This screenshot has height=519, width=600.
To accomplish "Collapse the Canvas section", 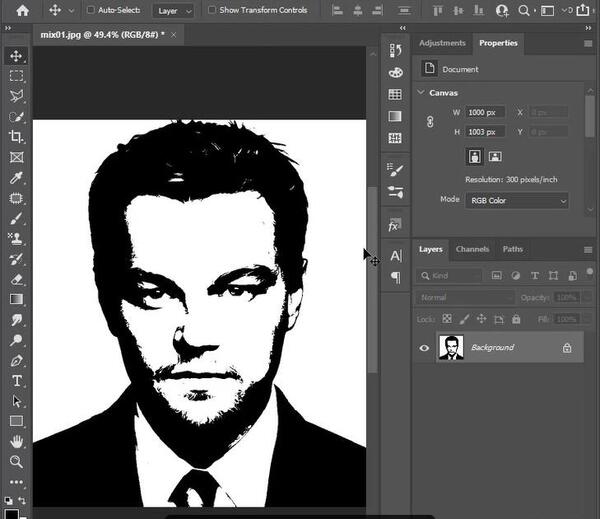I will 421,92.
